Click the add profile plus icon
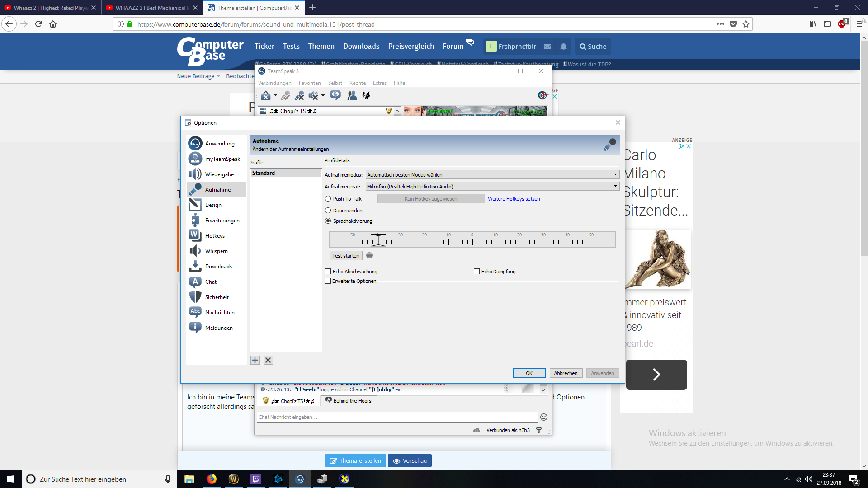Image resolution: width=868 pixels, height=488 pixels. coord(255,360)
